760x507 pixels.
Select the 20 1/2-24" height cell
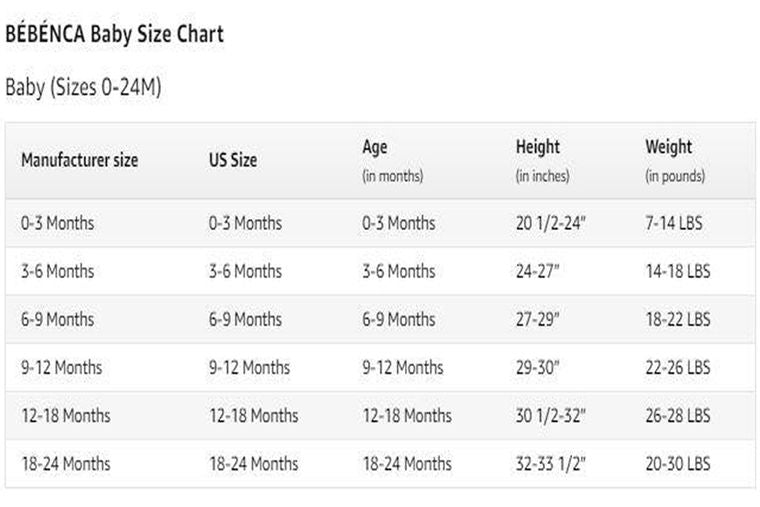[x=550, y=223]
